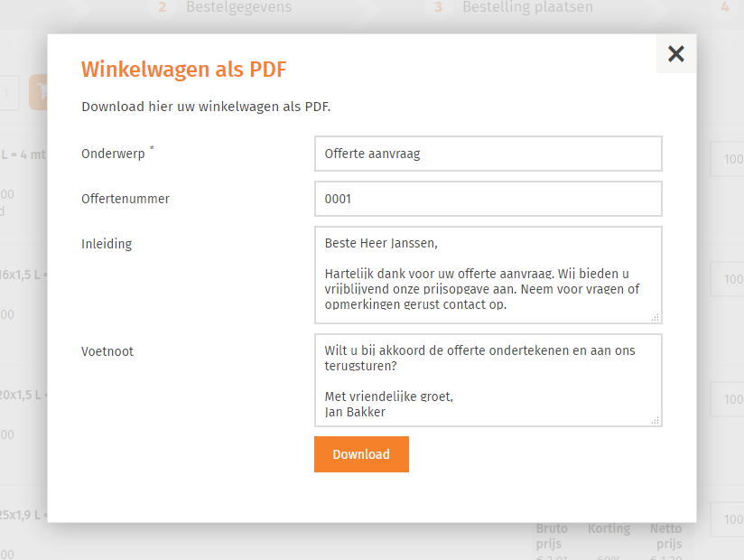Click inside the Voetnoot text area
The width and height of the screenshot is (744, 560).
click(x=488, y=380)
